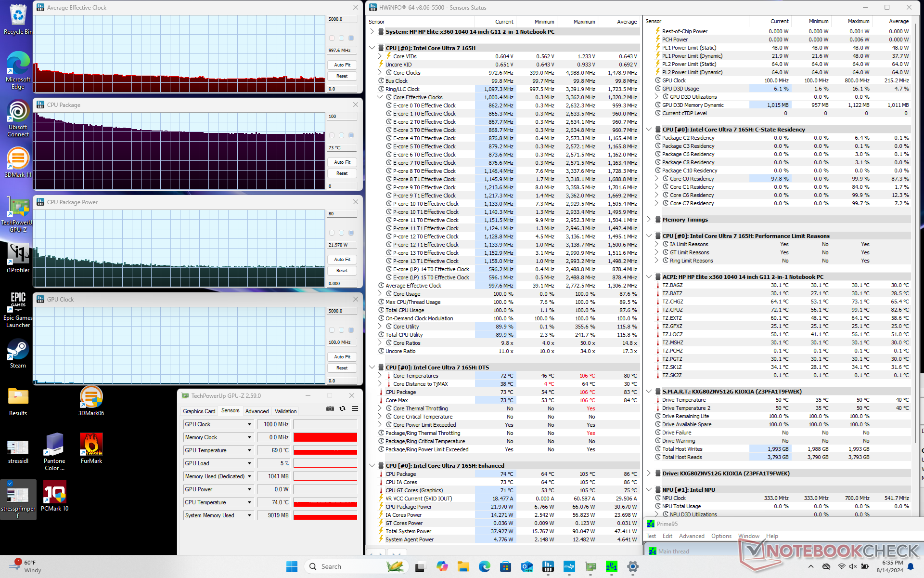Click the HWiNFO taskbar icon
This screenshot has width=924, height=578.
(x=548, y=567)
